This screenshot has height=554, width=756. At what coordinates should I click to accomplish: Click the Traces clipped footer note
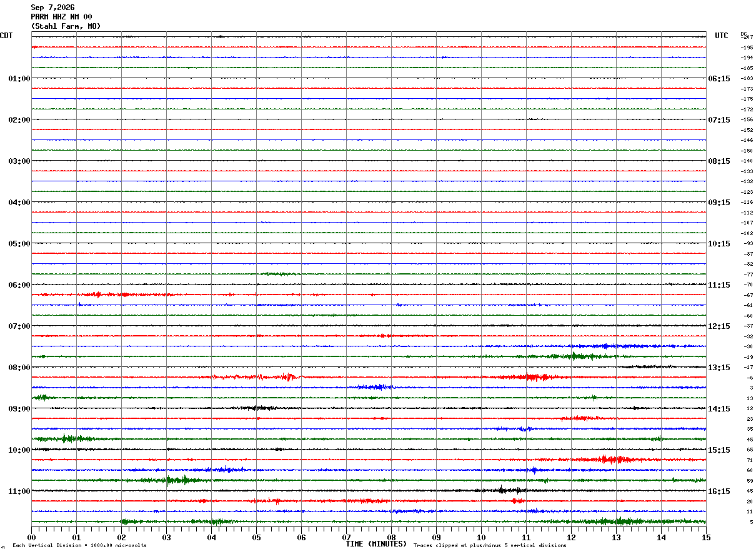click(490, 546)
